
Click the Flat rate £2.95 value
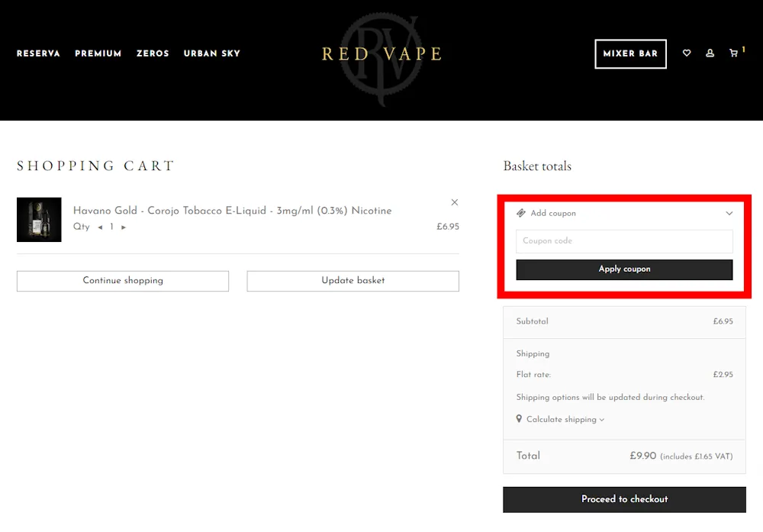723,374
